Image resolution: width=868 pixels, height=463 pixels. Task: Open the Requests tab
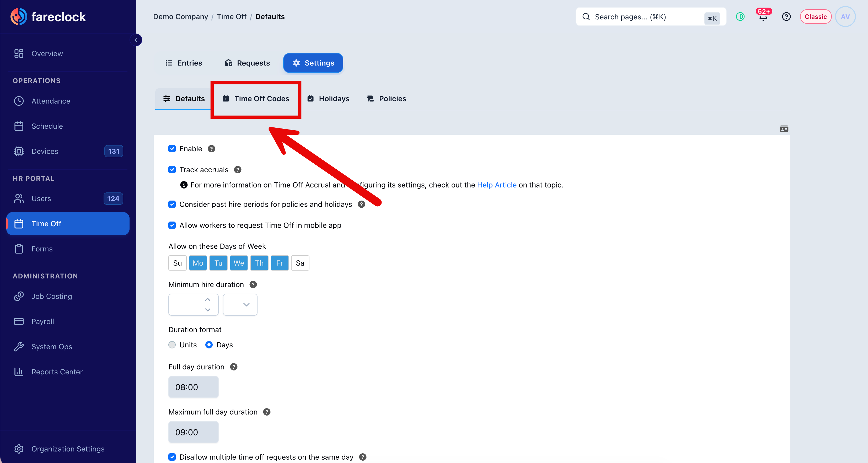[247, 63]
